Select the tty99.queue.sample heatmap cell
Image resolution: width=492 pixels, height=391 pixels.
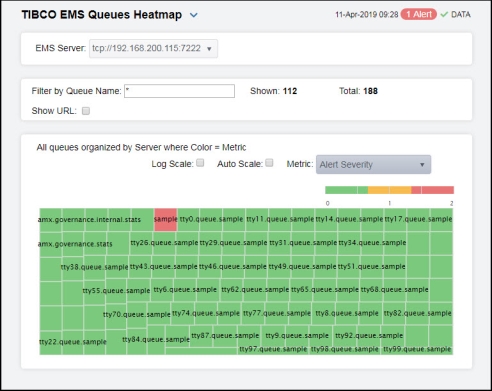coord(417,349)
